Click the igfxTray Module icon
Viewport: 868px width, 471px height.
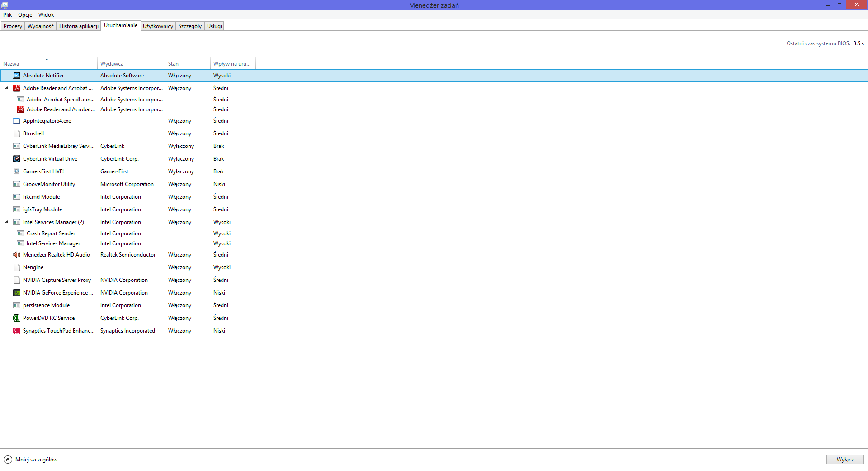(17, 209)
